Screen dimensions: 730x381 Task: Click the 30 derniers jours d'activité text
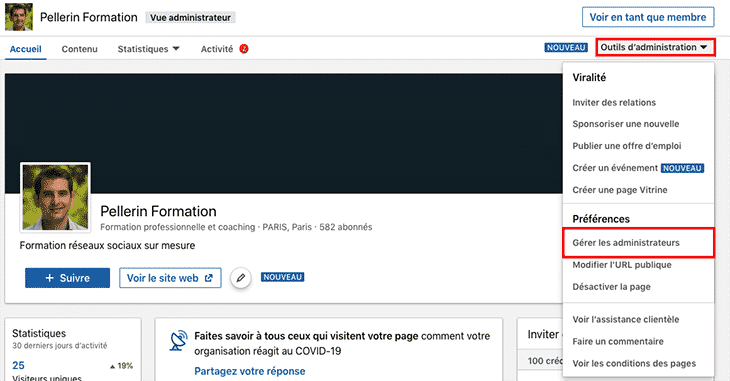pyautogui.click(x=60, y=346)
